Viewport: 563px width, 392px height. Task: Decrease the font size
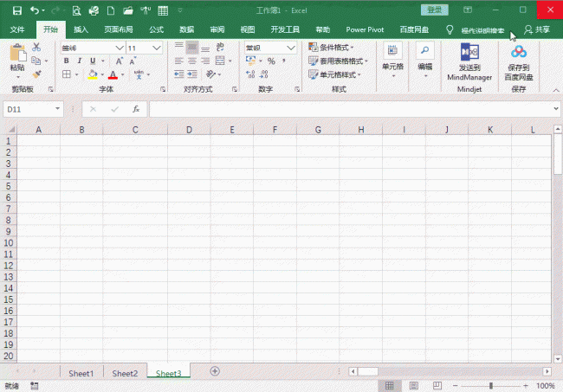(x=133, y=61)
